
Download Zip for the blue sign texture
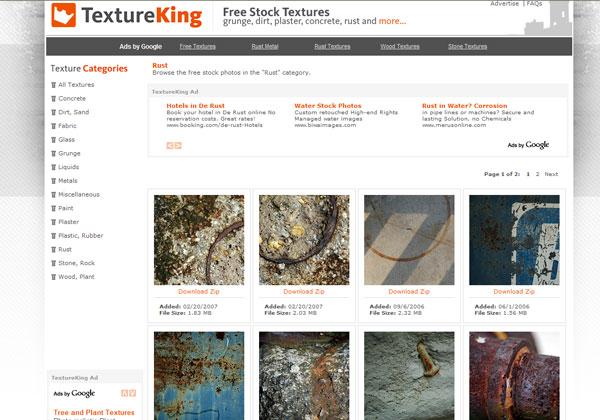[514, 291]
